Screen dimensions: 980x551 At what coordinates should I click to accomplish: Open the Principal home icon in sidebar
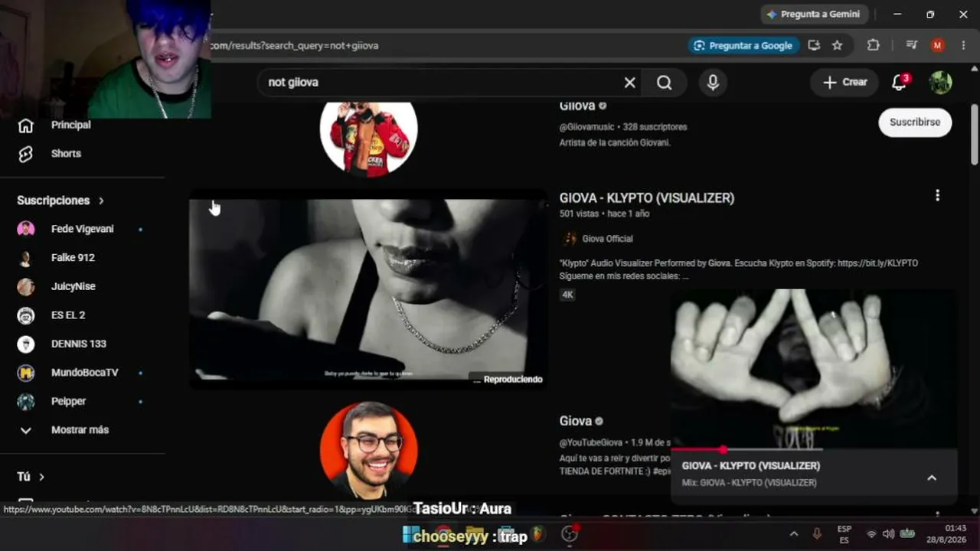tap(26, 126)
